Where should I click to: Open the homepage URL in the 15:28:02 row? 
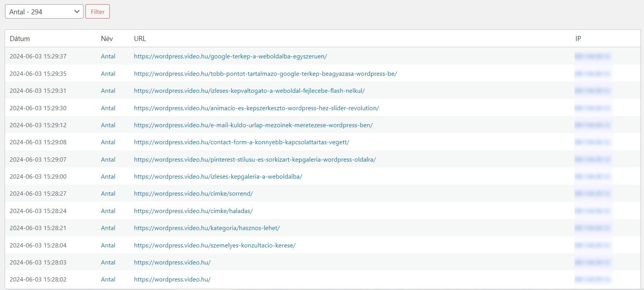(x=172, y=280)
